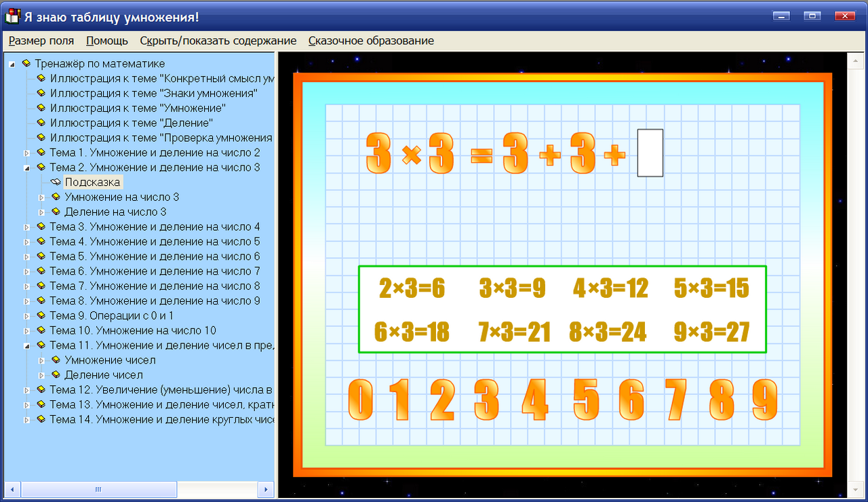The image size is (868, 502).
Task: Click tree panel scroll right arrow
Action: point(267,489)
